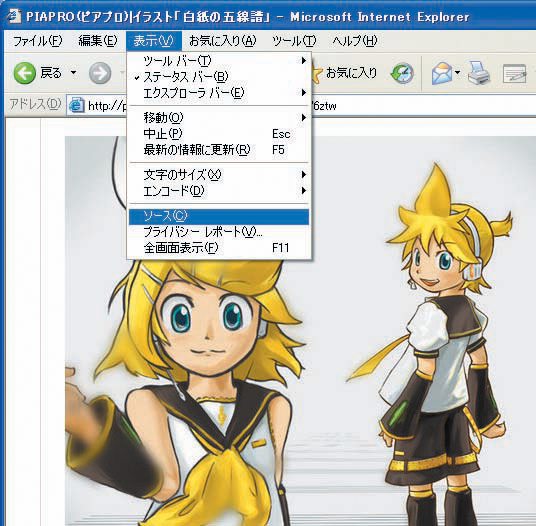Open the ツール(T) menu
This screenshot has height=526, width=536.
pos(294,41)
